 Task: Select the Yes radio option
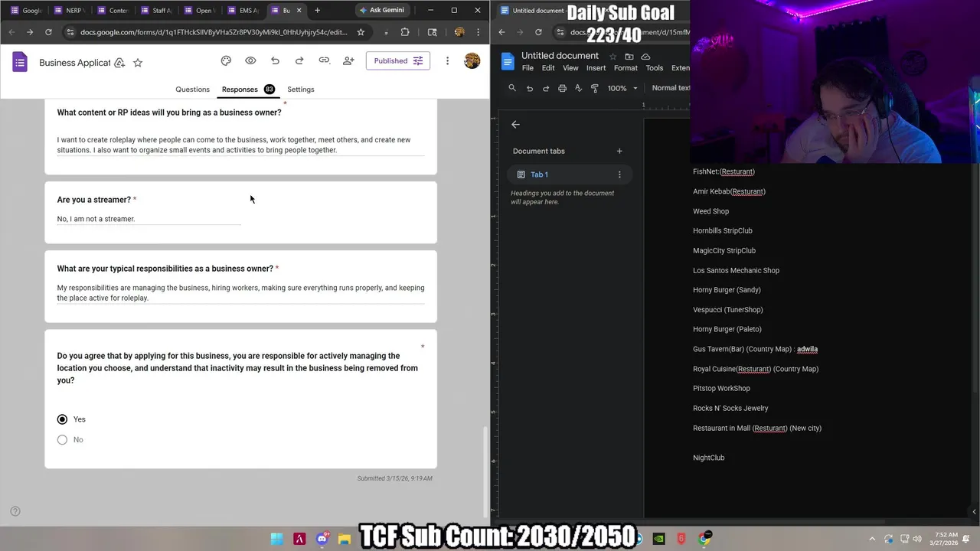pyautogui.click(x=62, y=419)
